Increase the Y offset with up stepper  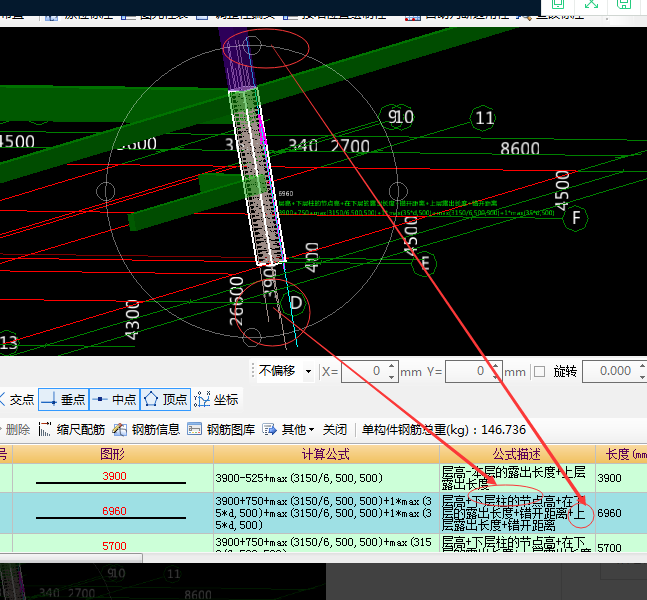496,366
